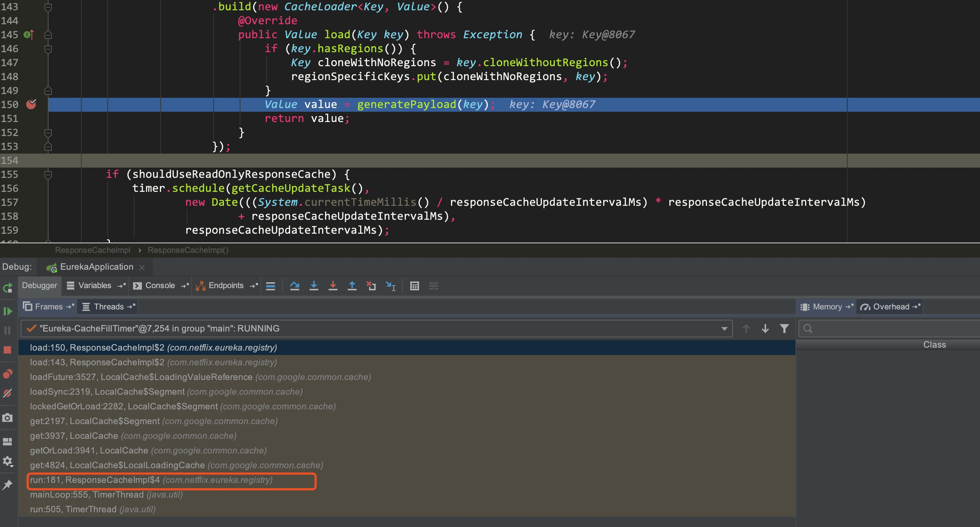Open Evaluate Expression calculator icon

tap(415, 286)
